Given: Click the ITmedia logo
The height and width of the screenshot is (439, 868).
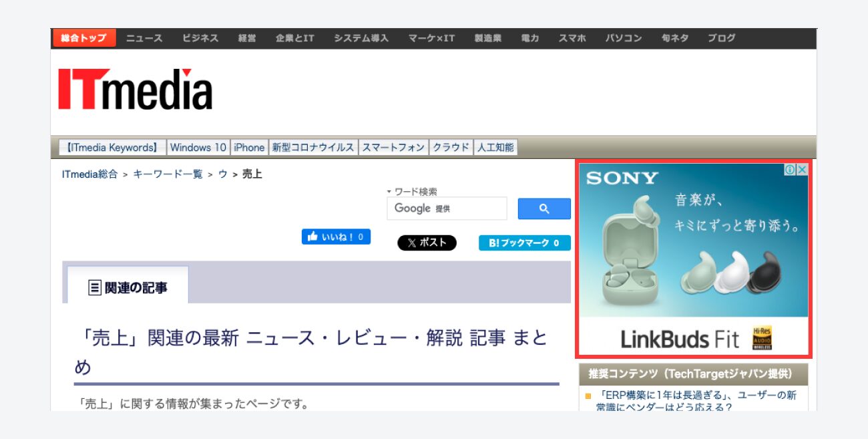Looking at the screenshot, I should (x=135, y=89).
